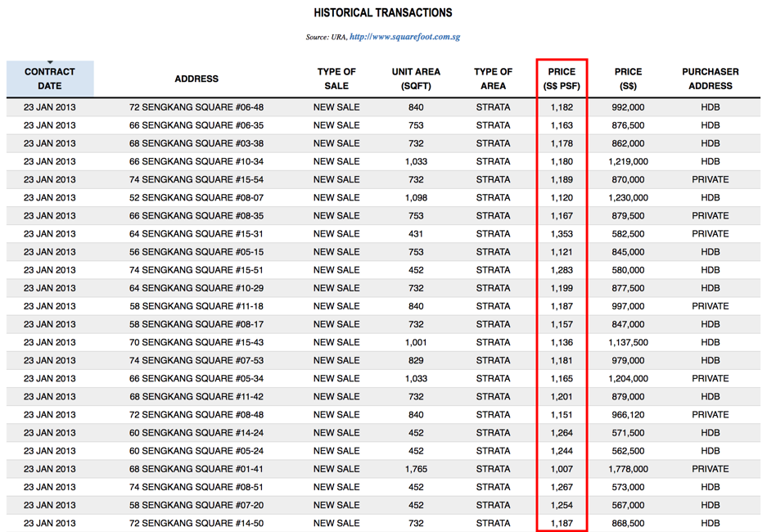The width and height of the screenshot is (767, 532).
Task: Click address 64 SENGKANG SQUARE #15-31
Action: (x=196, y=234)
